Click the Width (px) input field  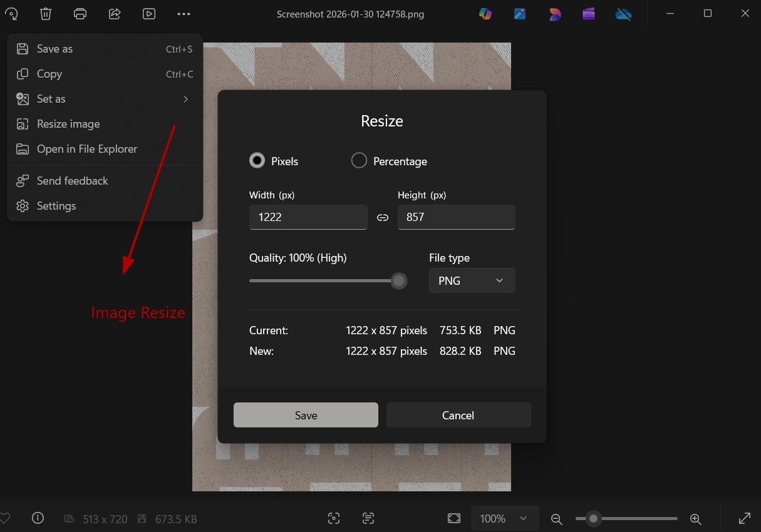coord(308,217)
